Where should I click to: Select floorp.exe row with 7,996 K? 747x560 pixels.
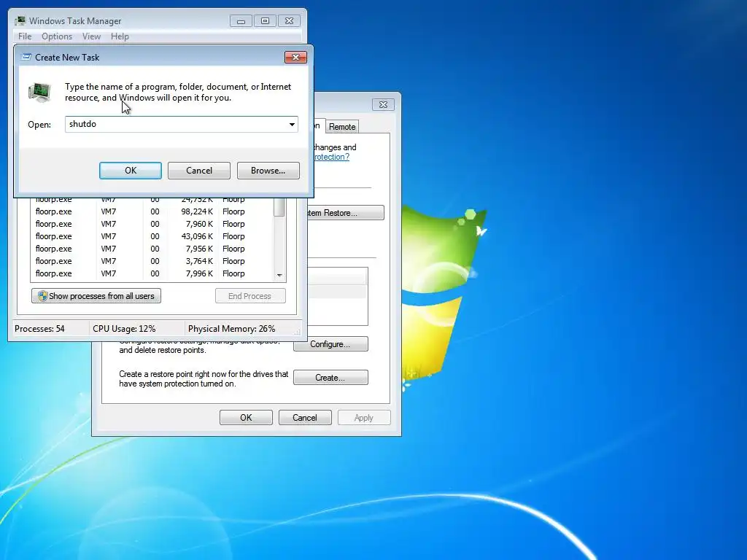point(152,273)
